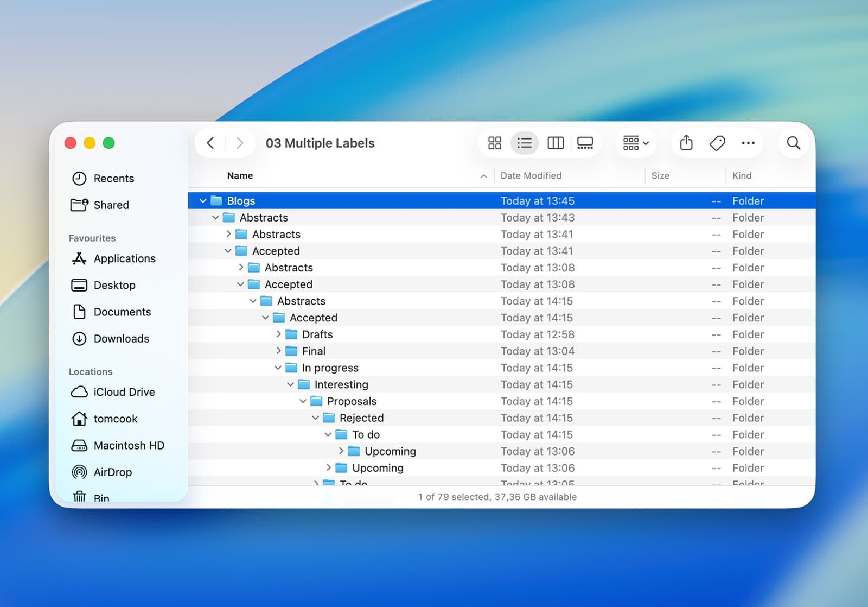This screenshot has width=868, height=607.
Task: Open iCloud Drive from Locations
Action: [x=124, y=391]
